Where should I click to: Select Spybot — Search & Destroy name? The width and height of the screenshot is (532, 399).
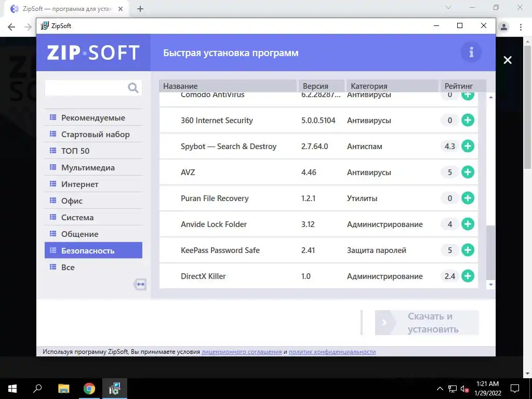[229, 147]
